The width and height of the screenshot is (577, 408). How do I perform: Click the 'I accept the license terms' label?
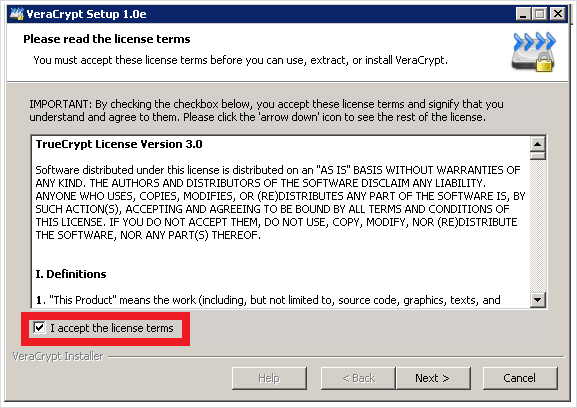pyautogui.click(x=111, y=328)
